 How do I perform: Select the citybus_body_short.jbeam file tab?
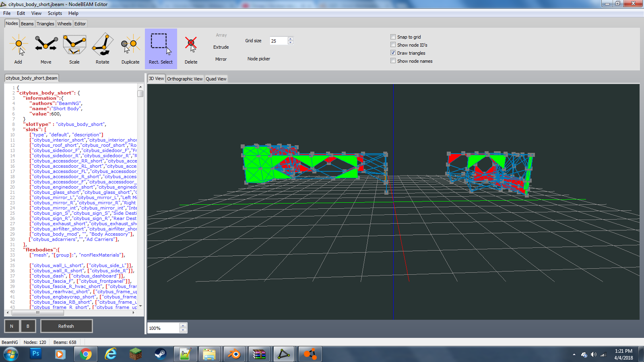point(32,78)
